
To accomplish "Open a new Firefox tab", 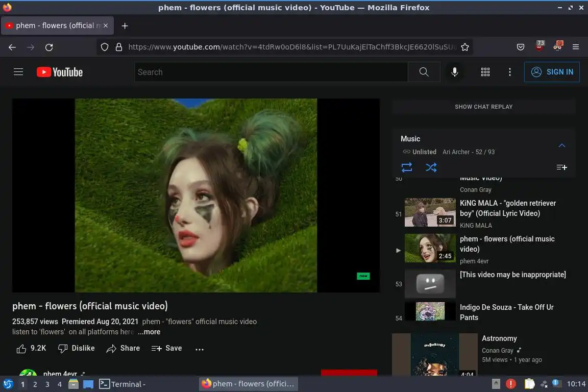I will tap(125, 26).
